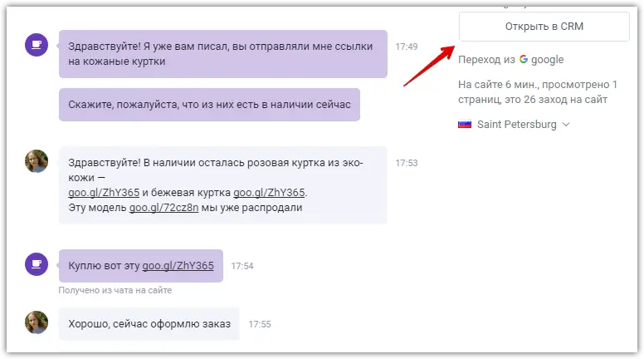644x359 pixels.
Task: Click the purple cup avatar at 17:49
Action: coord(37,44)
